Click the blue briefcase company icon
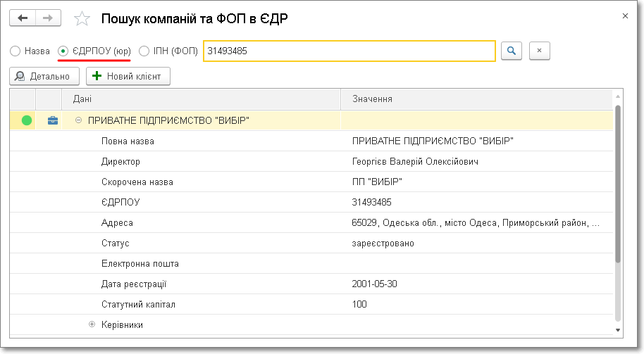 pos(52,120)
